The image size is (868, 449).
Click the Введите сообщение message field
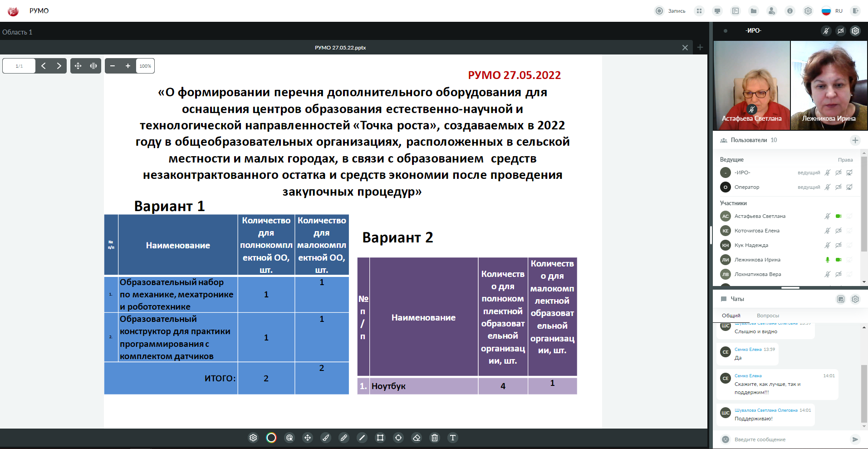click(790, 439)
